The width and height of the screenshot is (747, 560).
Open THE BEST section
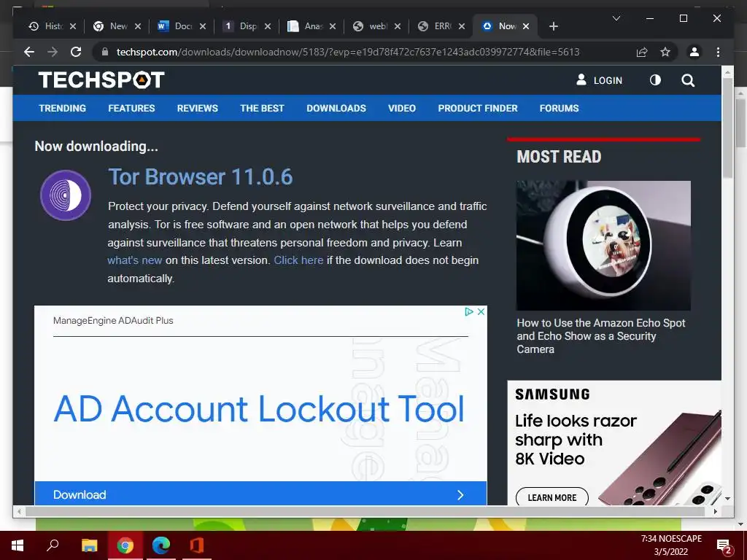[x=262, y=108]
